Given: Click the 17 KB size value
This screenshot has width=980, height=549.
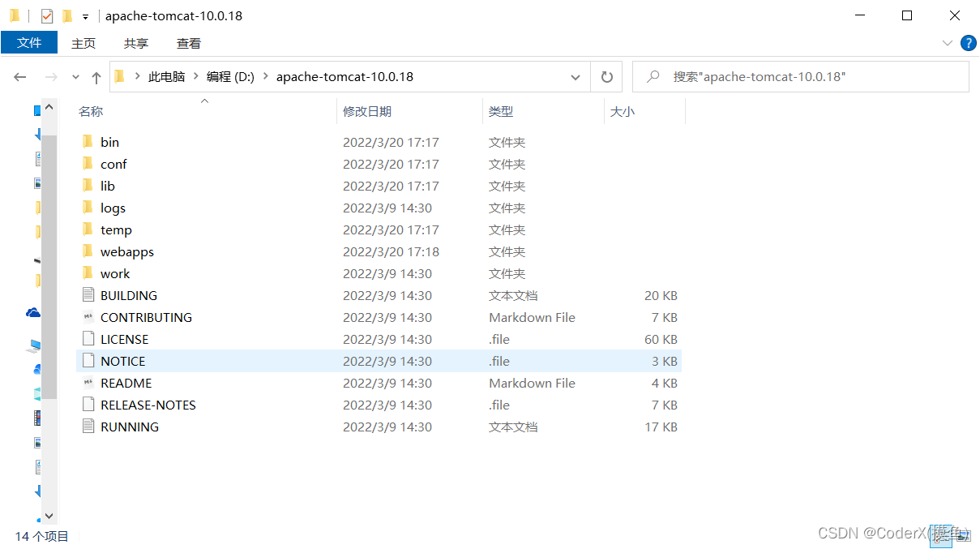Looking at the screenshot, I should tap(661, 427).
